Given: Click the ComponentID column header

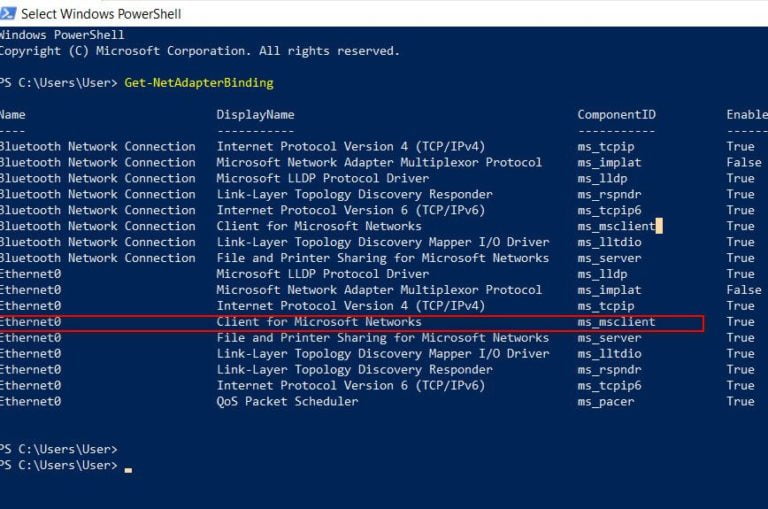Looking at the screenshot, I should 616,115.
